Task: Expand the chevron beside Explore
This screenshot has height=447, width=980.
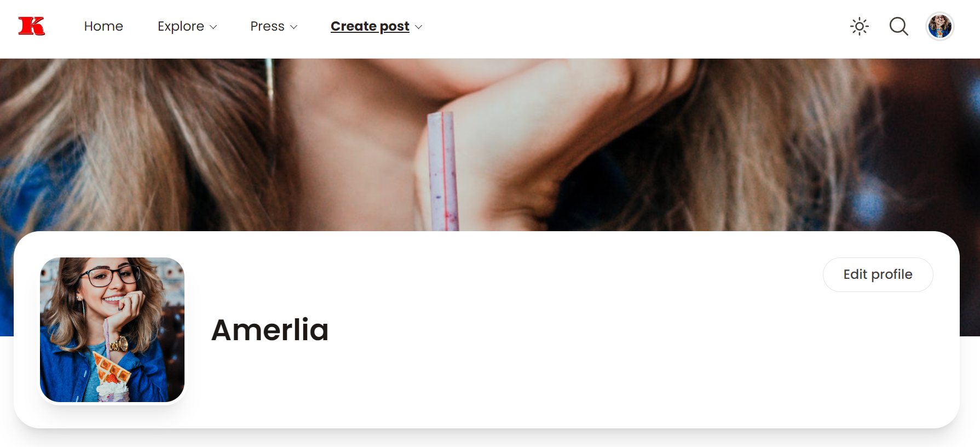Action: click(214, 27)
